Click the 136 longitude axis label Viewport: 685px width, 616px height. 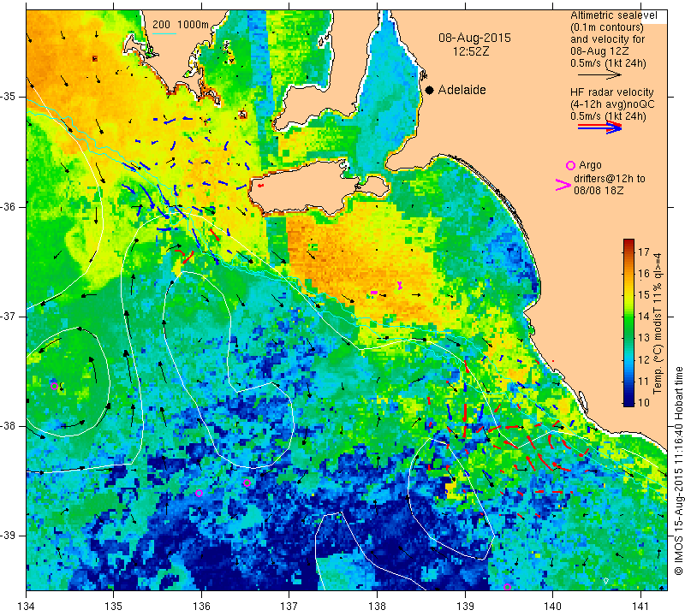point(201,606)
